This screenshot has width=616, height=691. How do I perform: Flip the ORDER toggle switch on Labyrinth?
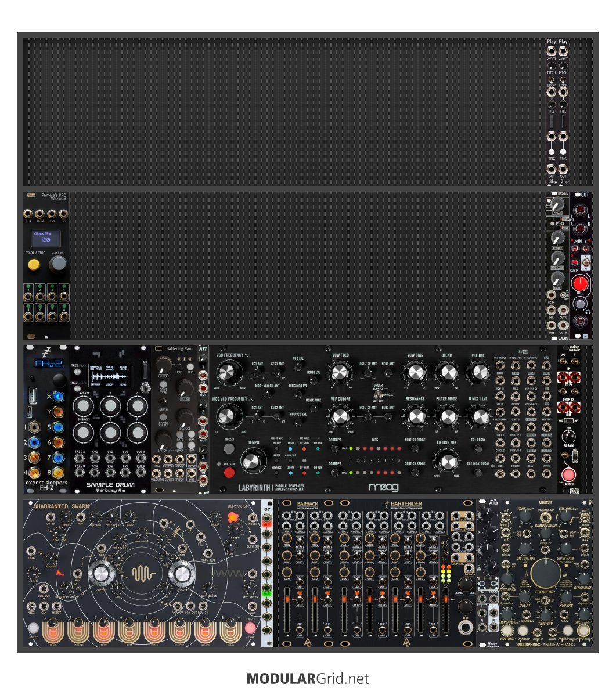coord(377,394)
